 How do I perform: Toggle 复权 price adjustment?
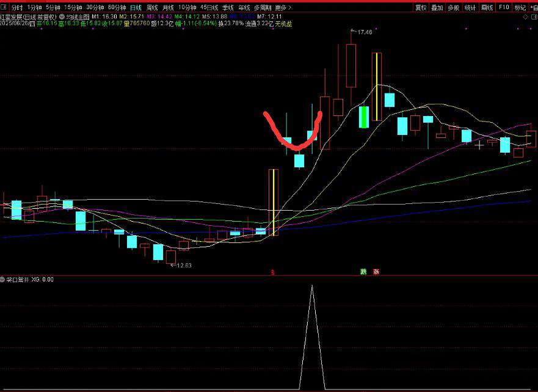(x=421, y=8)
